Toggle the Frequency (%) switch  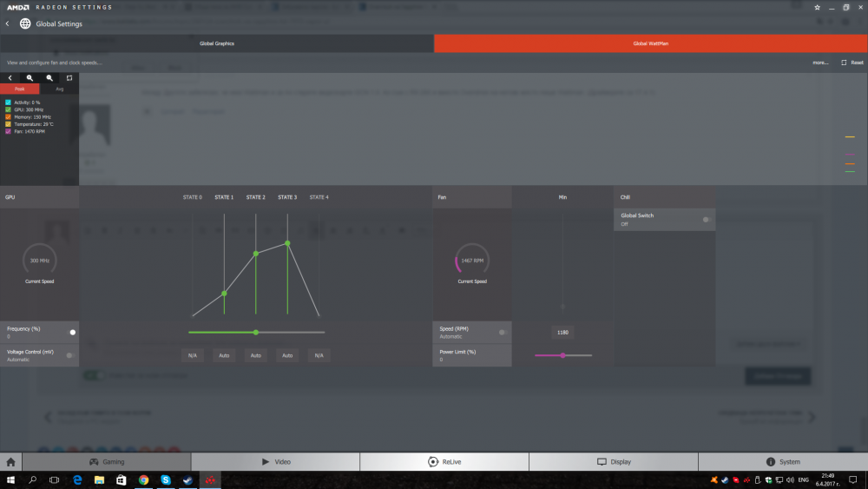(73, 333)
